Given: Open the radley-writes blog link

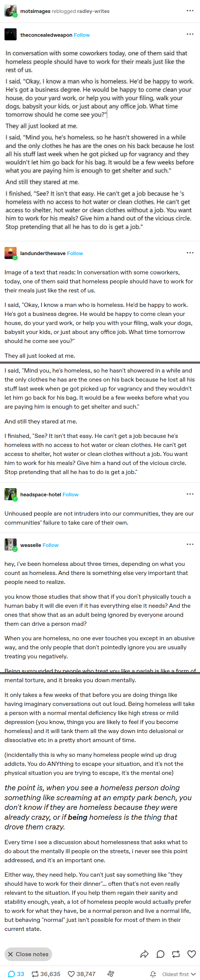Looking at the screenshot, I should click(x=93, y=11).
